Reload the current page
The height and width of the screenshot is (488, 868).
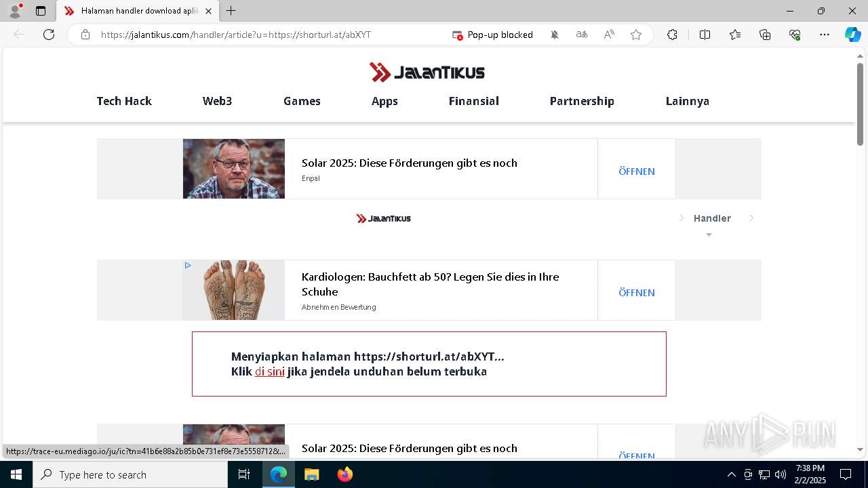49,35
